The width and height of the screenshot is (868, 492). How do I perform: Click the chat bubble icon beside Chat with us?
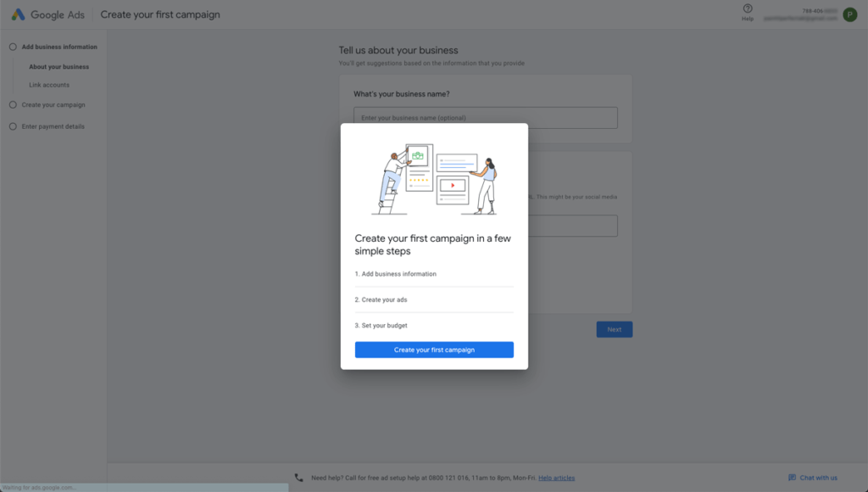pos(792,478)
